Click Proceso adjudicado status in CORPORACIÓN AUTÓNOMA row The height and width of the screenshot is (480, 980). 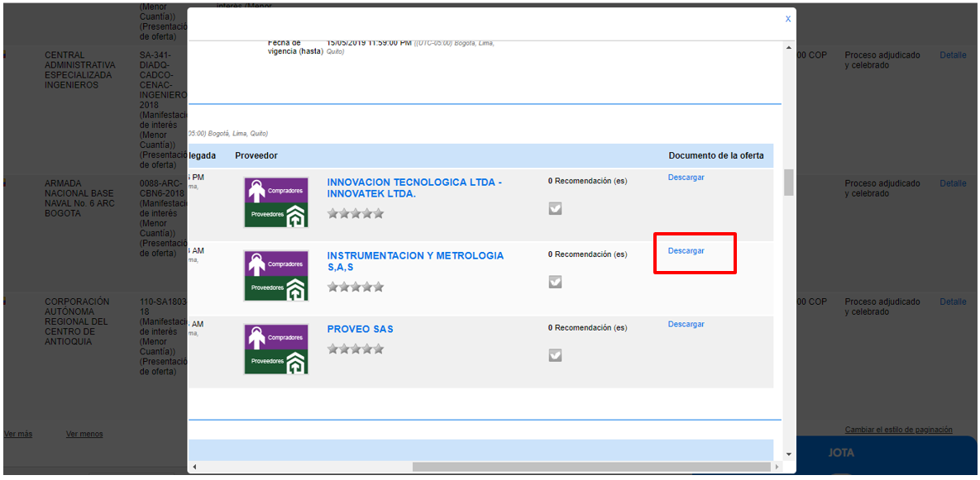pyautogui.click(x=882, y=307)
